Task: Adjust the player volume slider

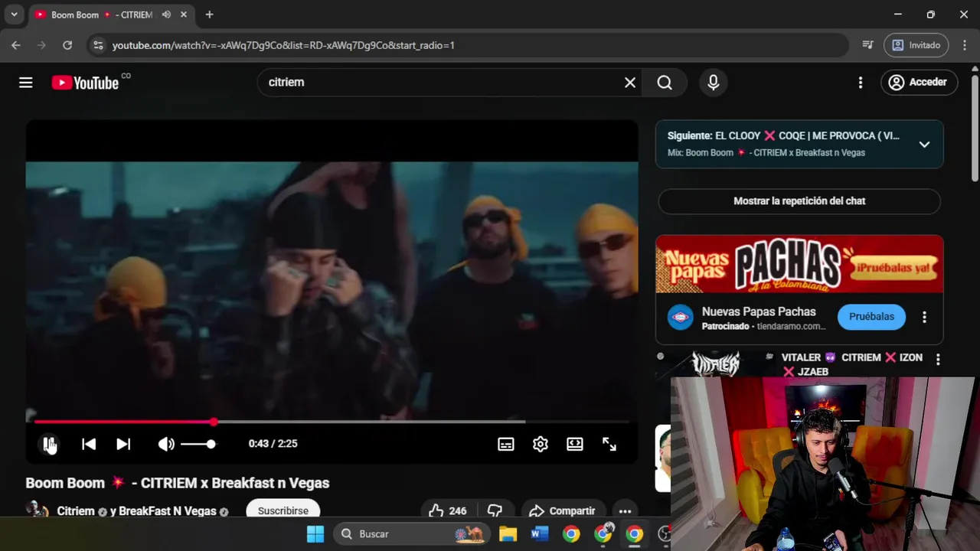Action: 198,444
